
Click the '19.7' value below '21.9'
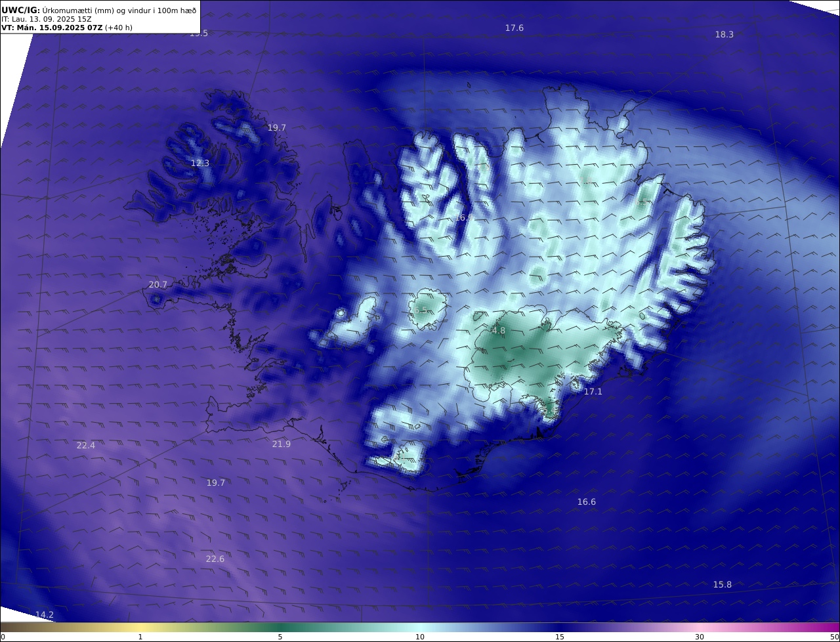click(216, 483)
